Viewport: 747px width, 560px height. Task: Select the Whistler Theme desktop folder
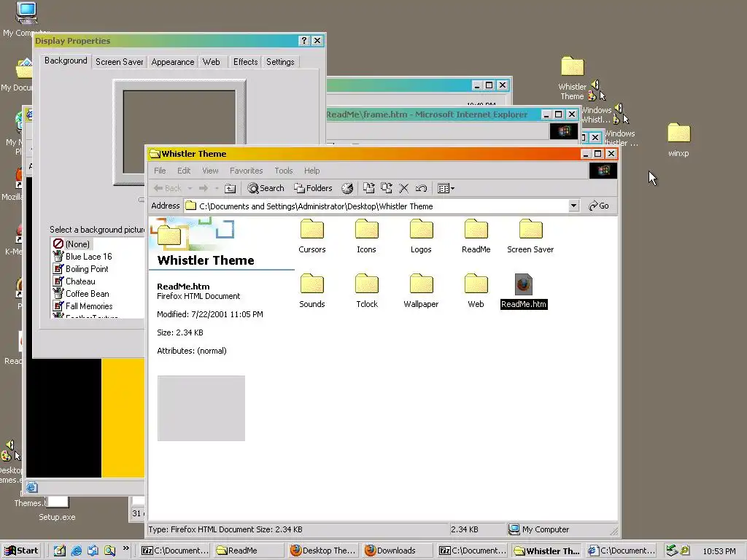[572, 79]
